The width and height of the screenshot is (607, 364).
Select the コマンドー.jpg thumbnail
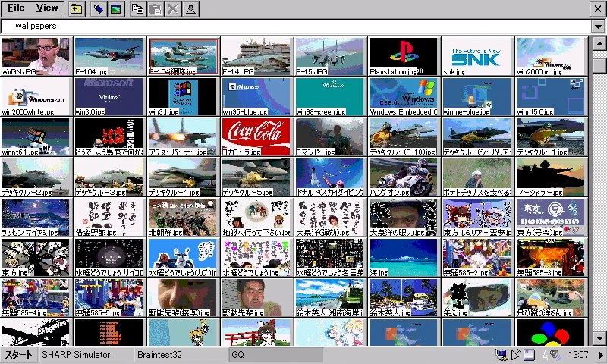[x=331, y=137]
